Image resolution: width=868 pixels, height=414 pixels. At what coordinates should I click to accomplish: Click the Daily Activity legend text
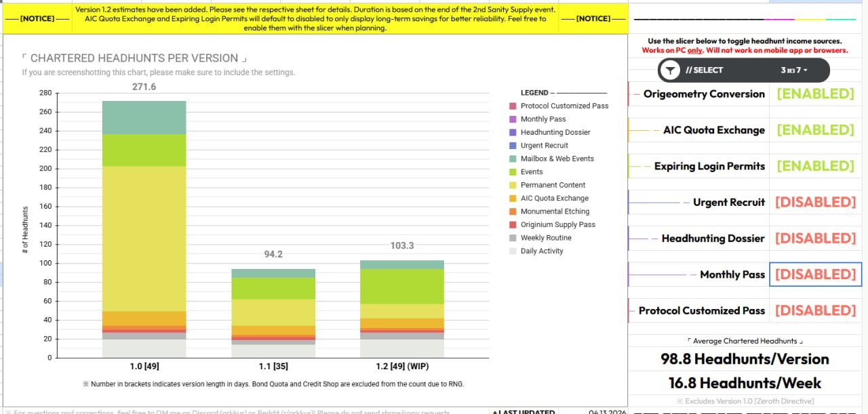click(x=542, y=251)
